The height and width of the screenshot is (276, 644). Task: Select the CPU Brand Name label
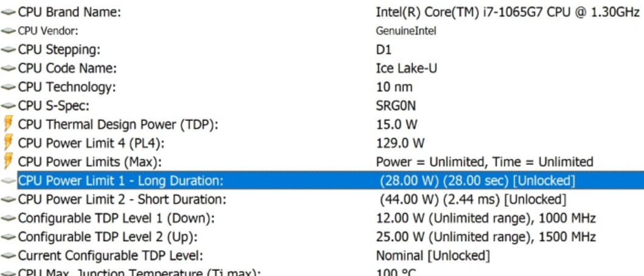(69, 13)
